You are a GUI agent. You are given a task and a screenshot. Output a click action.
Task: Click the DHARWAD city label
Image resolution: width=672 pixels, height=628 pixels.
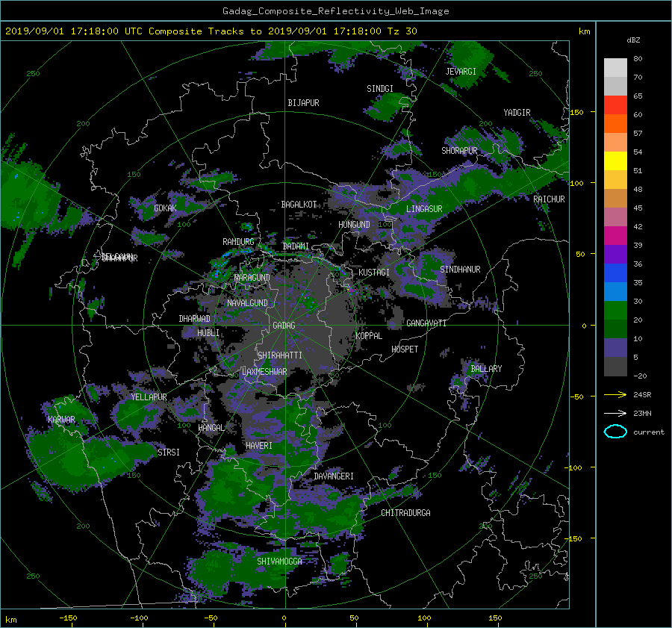tap(195, 319)
